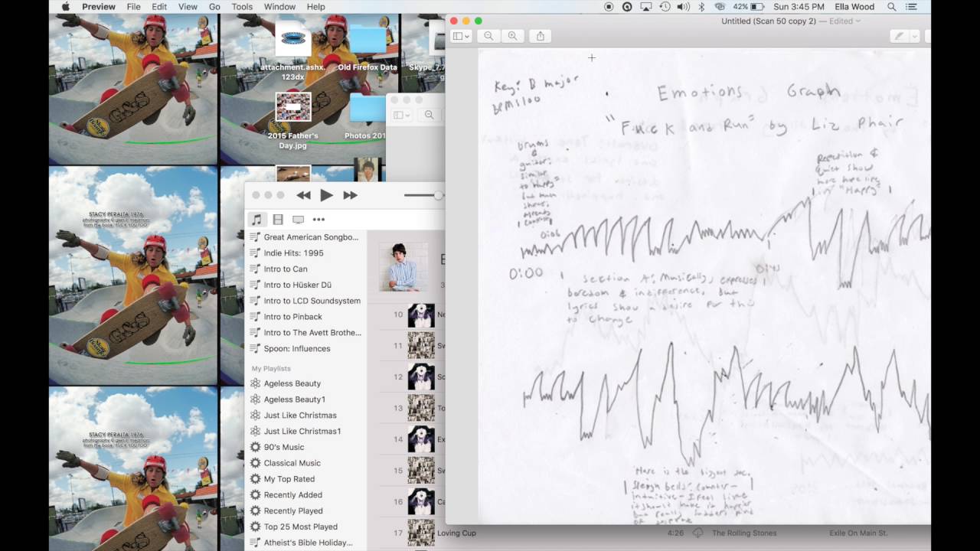Viewport: 980px width, 551px height.
Task: Click the Exile on Main St. album name
Action: [859, 533]
